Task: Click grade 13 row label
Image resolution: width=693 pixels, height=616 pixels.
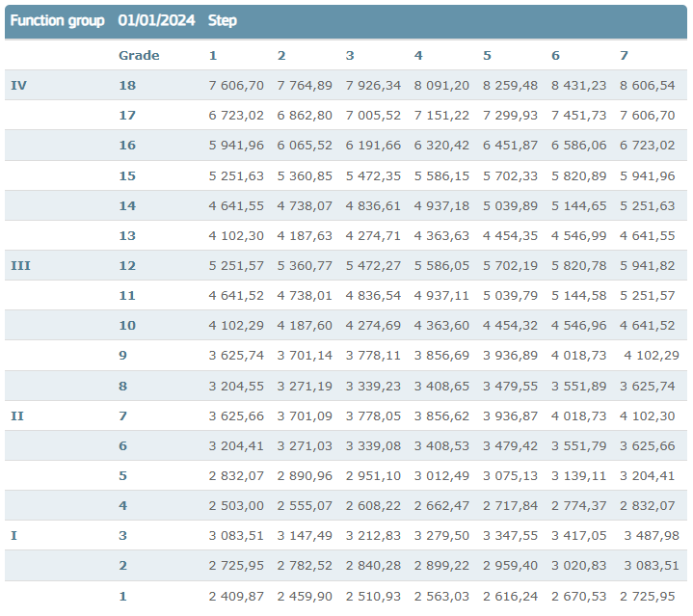Action: click(127, 235)
